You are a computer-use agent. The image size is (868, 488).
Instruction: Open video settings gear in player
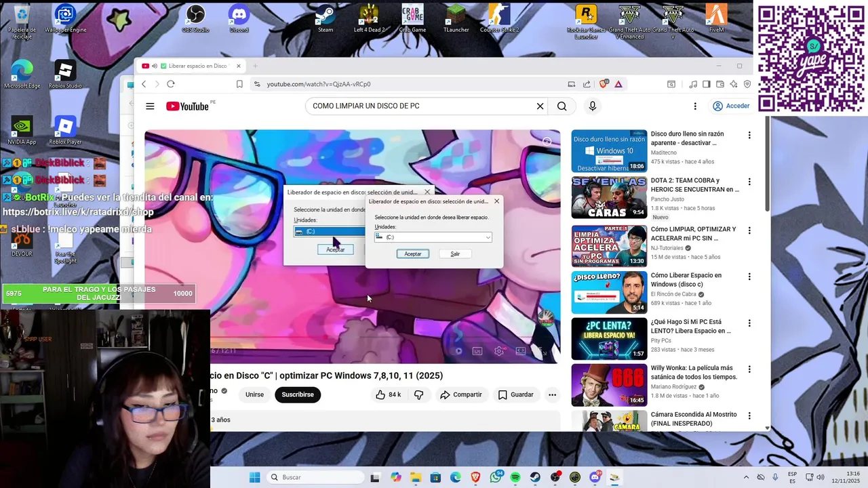point(499,351)
